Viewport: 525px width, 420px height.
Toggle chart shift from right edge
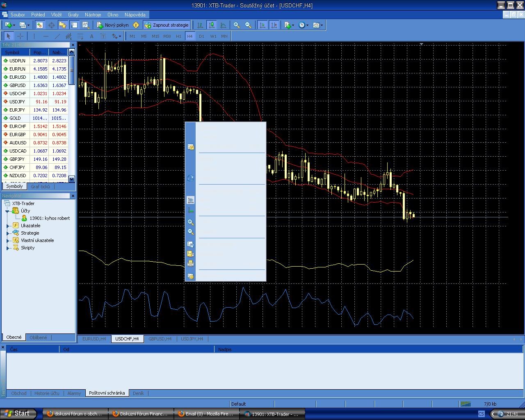click(x=274, y=25)
